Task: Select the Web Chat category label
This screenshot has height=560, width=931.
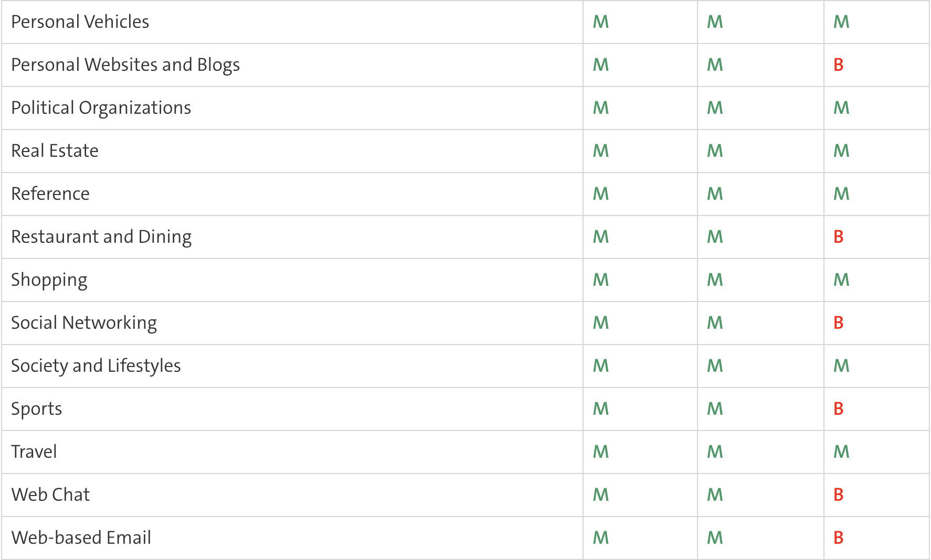Action: (50, 495)
